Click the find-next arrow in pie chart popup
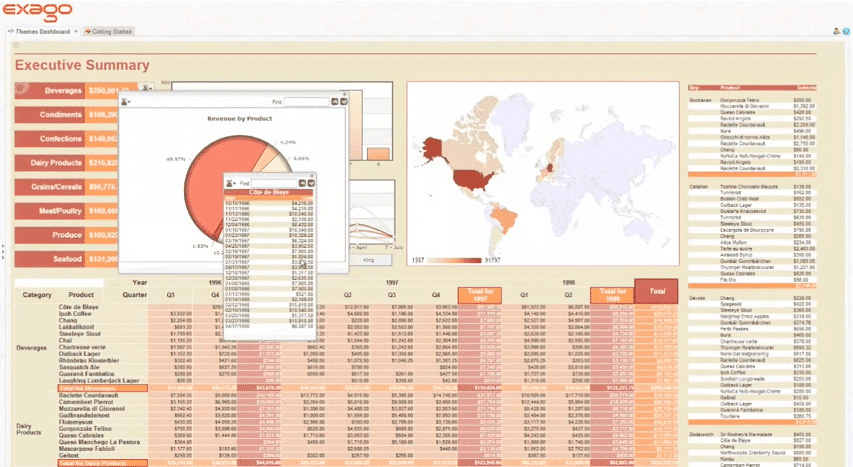 (x=343, y=102)
